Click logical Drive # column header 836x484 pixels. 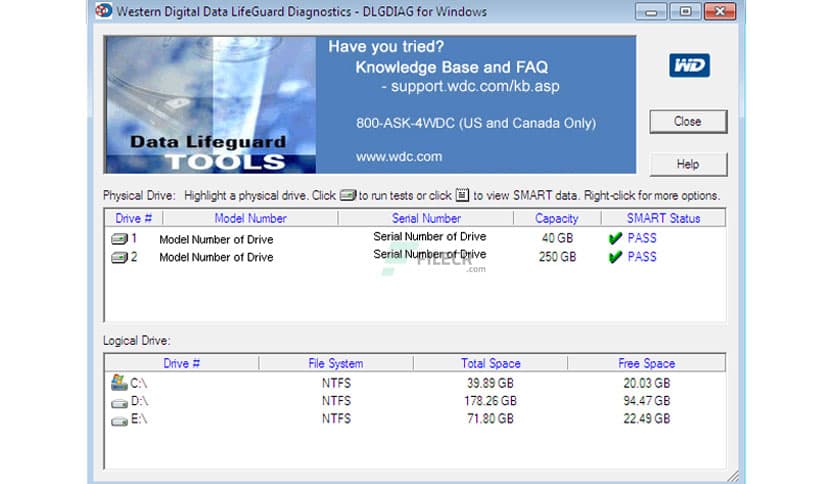point(181,363)
